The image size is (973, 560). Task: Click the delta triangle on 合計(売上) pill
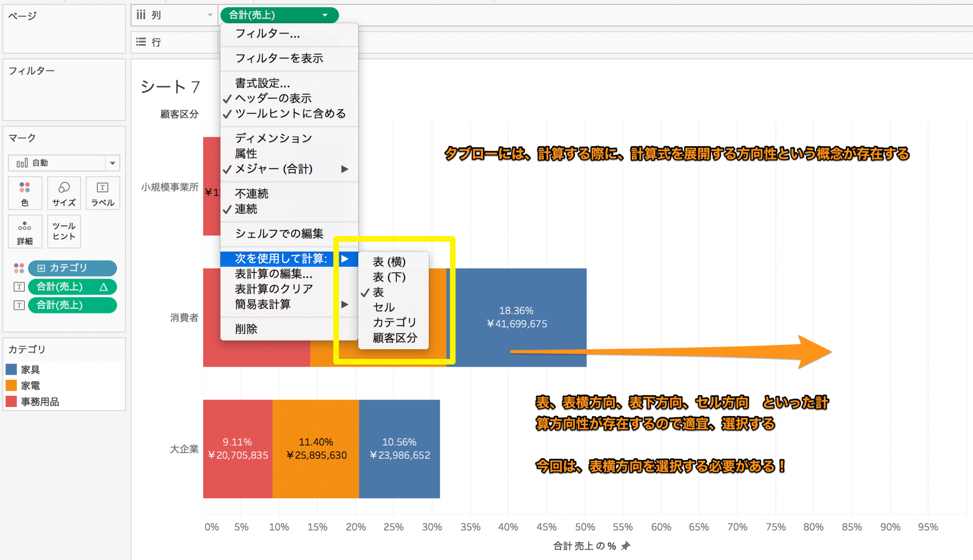pyautogui.click(x=103, y=287)
